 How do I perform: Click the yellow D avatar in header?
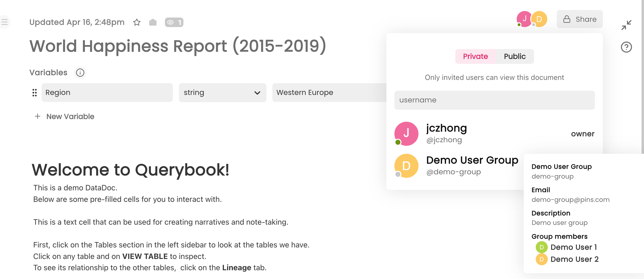pos(539,19)
